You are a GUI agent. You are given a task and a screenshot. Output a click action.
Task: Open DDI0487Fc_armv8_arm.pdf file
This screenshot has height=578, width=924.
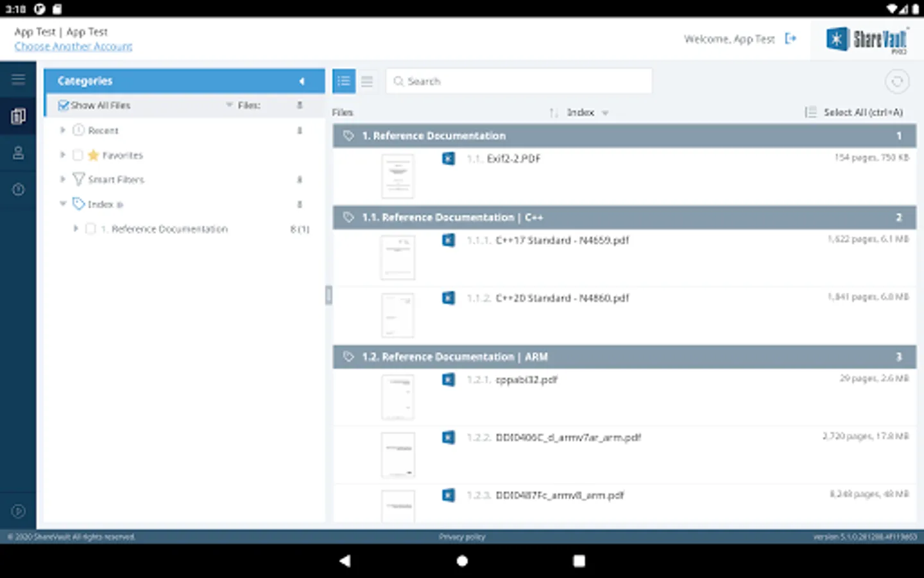pyautogui.click(x=560, y=495)
